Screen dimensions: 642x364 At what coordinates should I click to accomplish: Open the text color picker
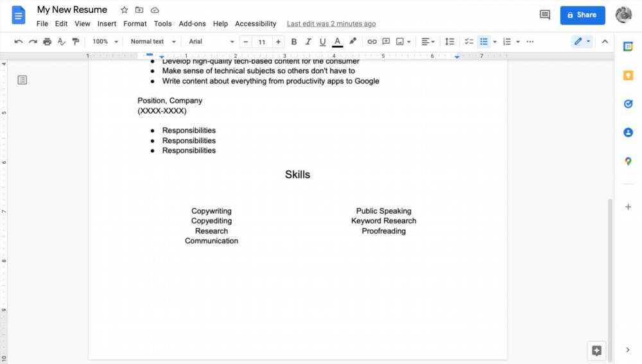[x=338, y=42]
